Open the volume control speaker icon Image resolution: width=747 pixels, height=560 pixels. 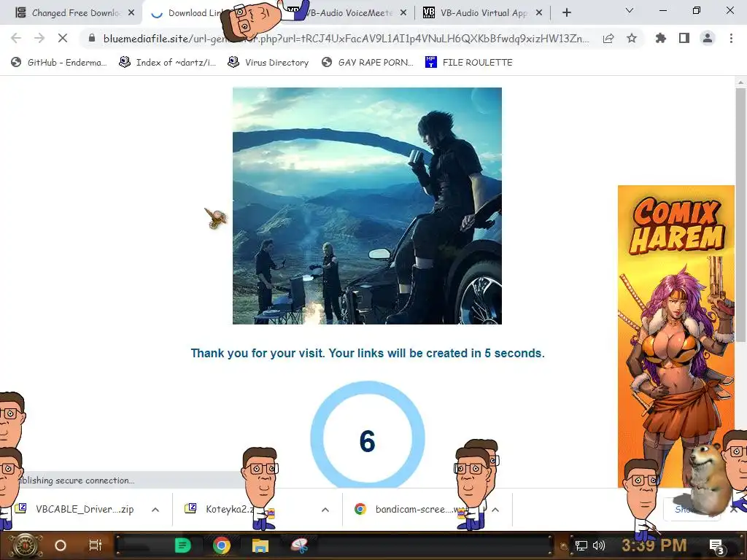[598, 545]
